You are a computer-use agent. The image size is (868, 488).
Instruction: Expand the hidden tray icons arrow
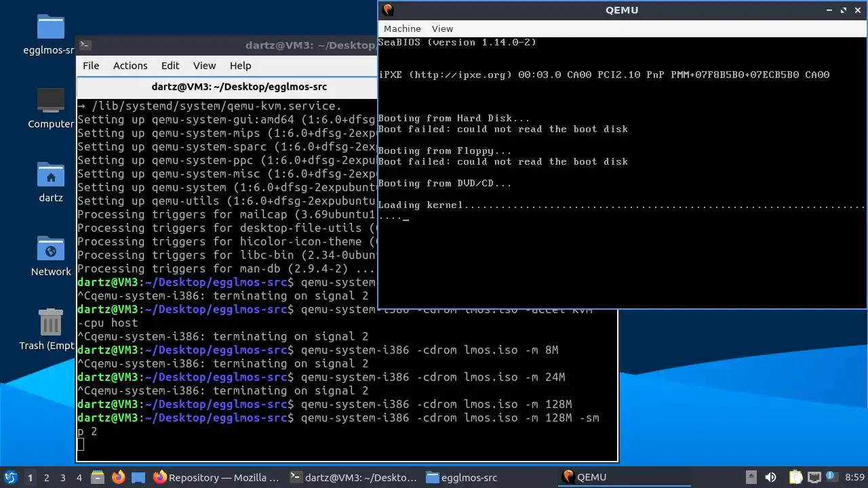click(x=751, y=477)
